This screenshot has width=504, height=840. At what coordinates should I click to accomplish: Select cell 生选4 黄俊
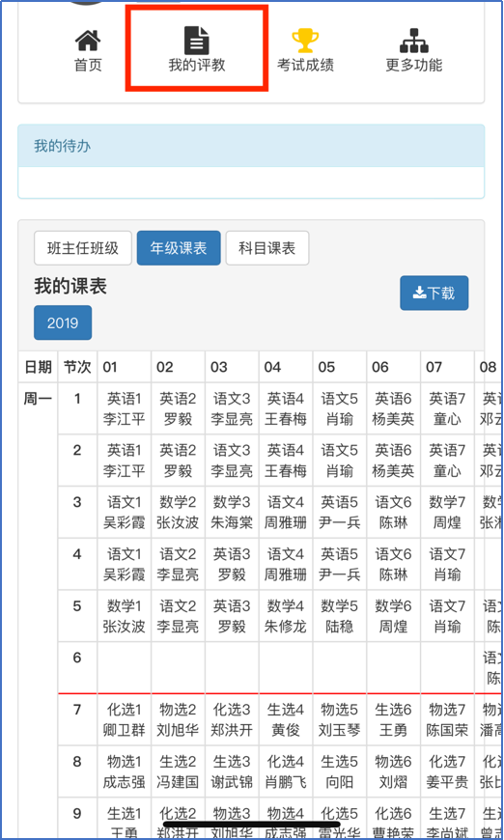coord(286,719)
